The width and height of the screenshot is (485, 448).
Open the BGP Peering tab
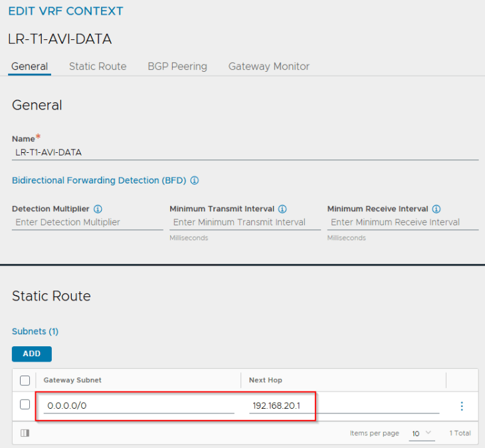click(177, 66)
